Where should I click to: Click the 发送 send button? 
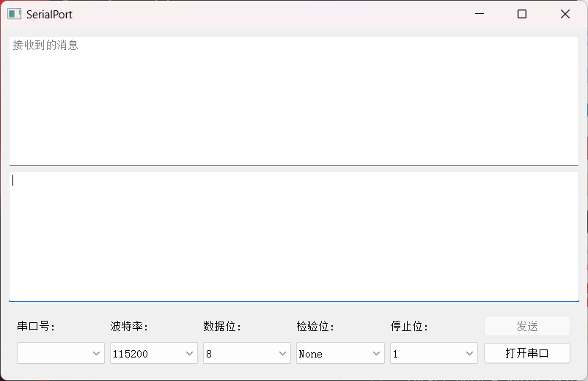(x=527, y=326)
